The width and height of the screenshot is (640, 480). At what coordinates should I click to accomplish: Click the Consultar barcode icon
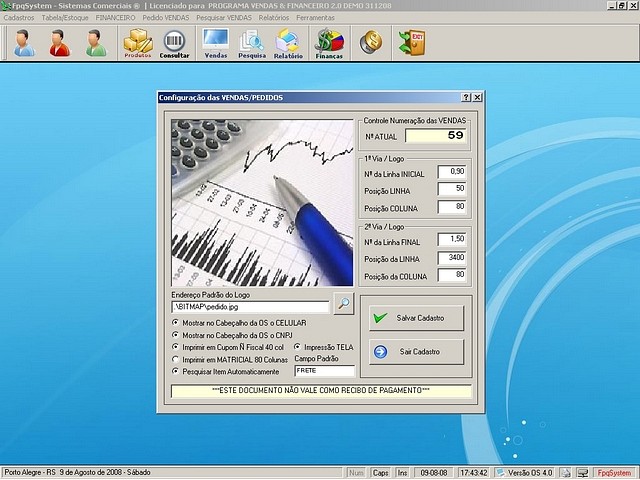[174, 43]
